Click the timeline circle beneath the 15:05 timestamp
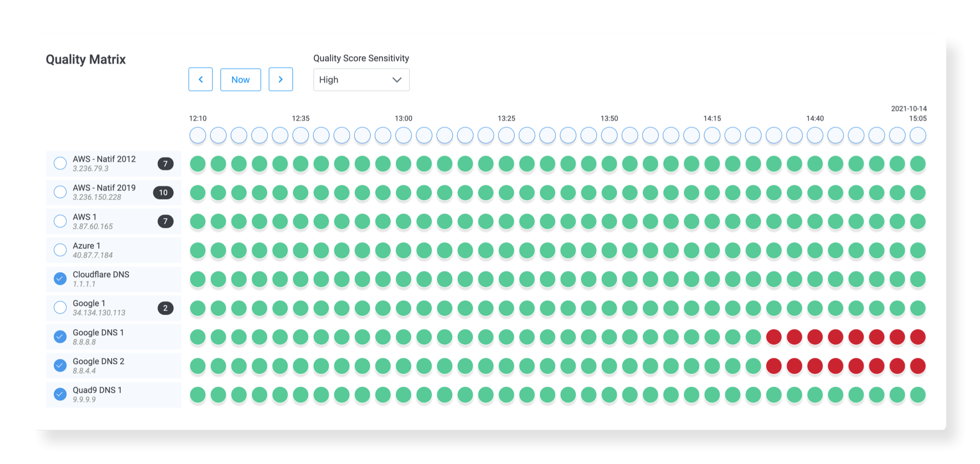The height and width of the screenshot is (464, 980). 918,135
